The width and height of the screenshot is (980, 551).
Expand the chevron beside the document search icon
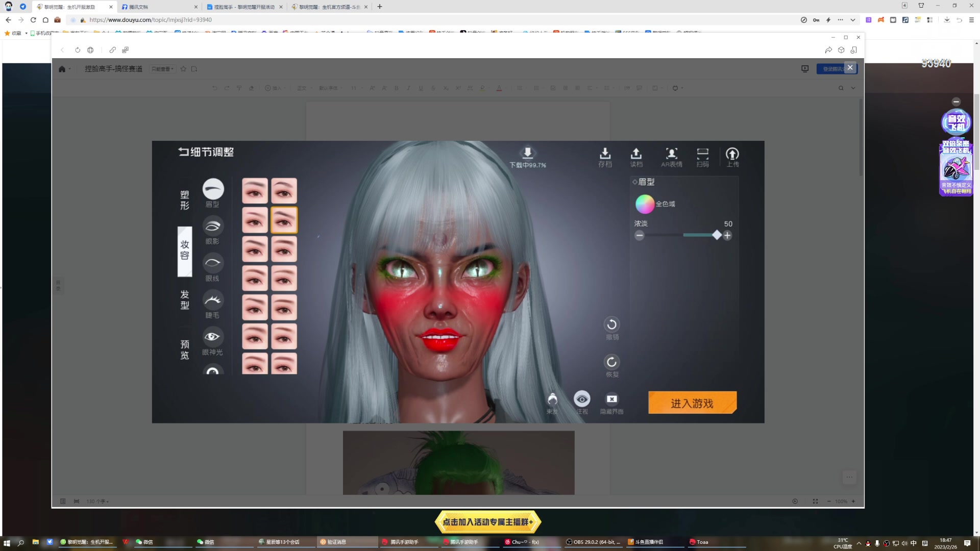pos(853,88)
